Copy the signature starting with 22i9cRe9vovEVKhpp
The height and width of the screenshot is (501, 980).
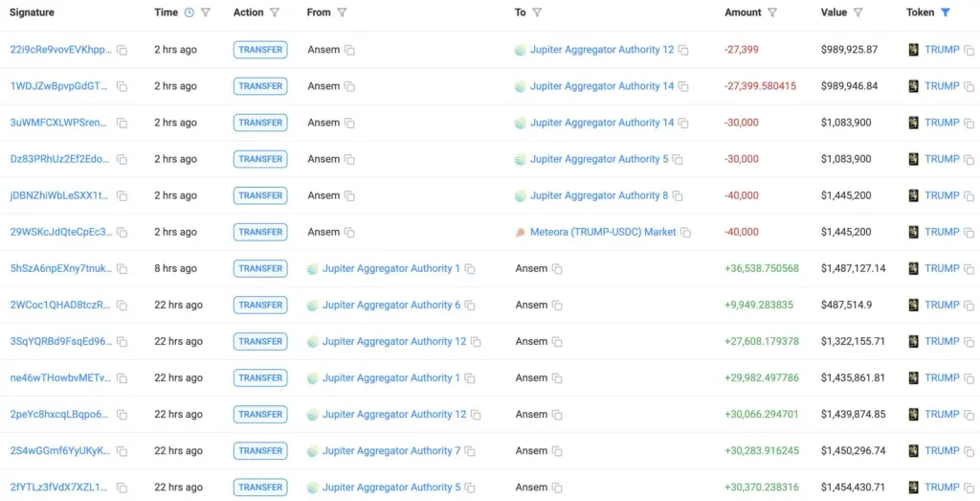[x=122, y=50]
